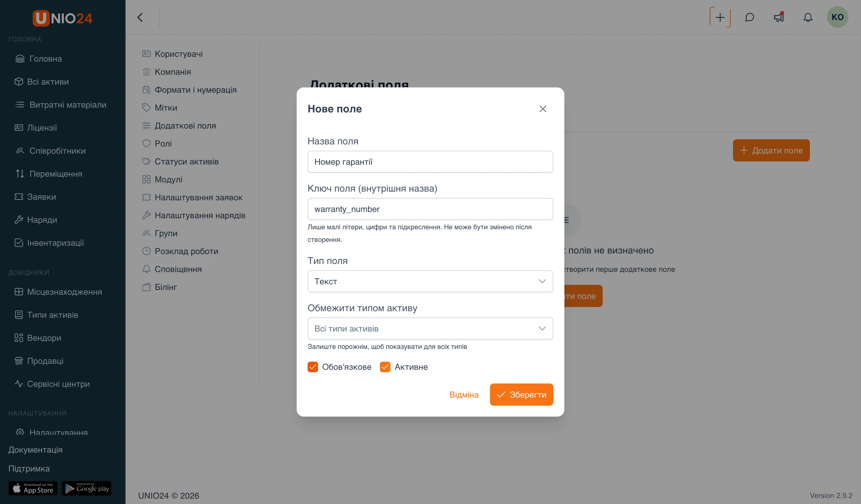Click the Назва поля input field
861x504 pixels.
click(x=430, y=162)
